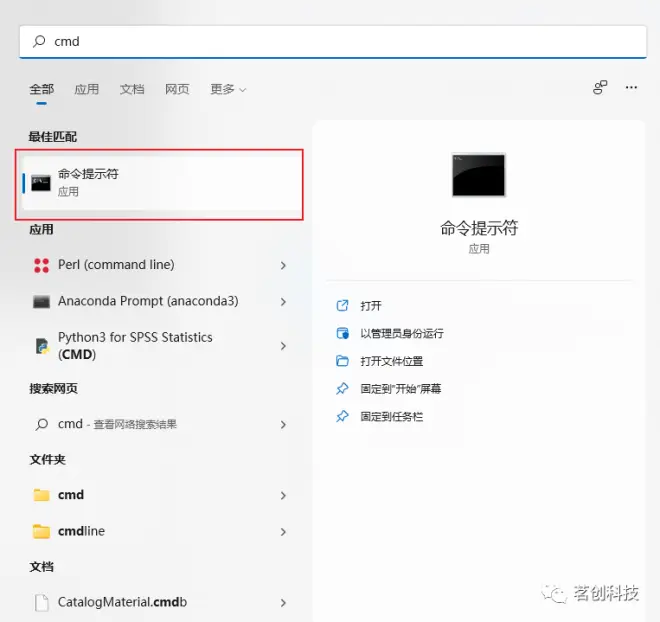Screen dimensions: 660x622
Task: Click the pin icon beside 固定到"开始"屏幕
Action: pos(342,388)
